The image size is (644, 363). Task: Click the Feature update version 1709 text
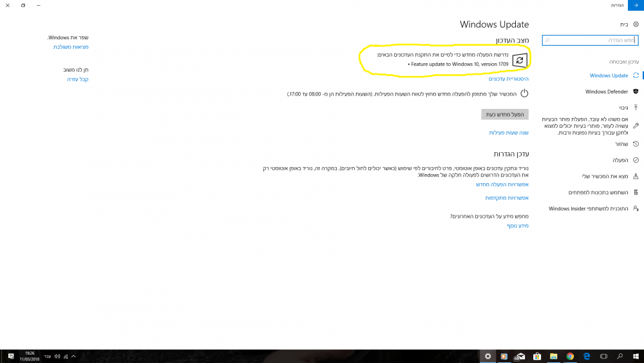click(460, 64)
